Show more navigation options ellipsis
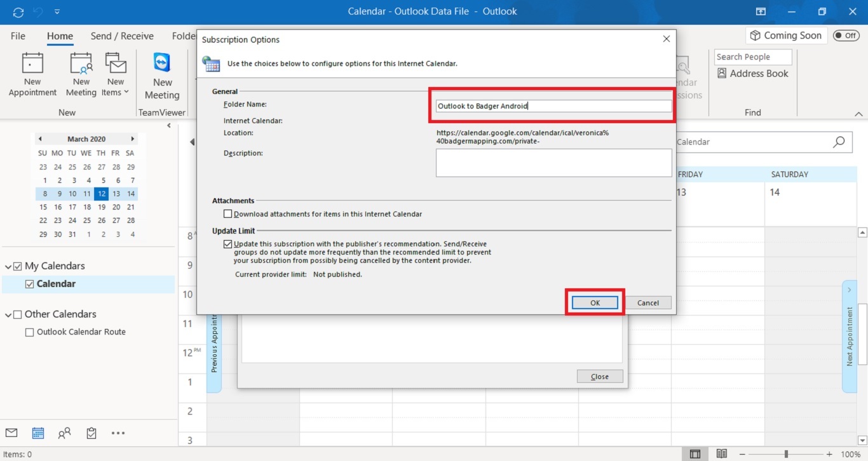Image resolution: width=868 pixels, height=461 pixels. 118,433
